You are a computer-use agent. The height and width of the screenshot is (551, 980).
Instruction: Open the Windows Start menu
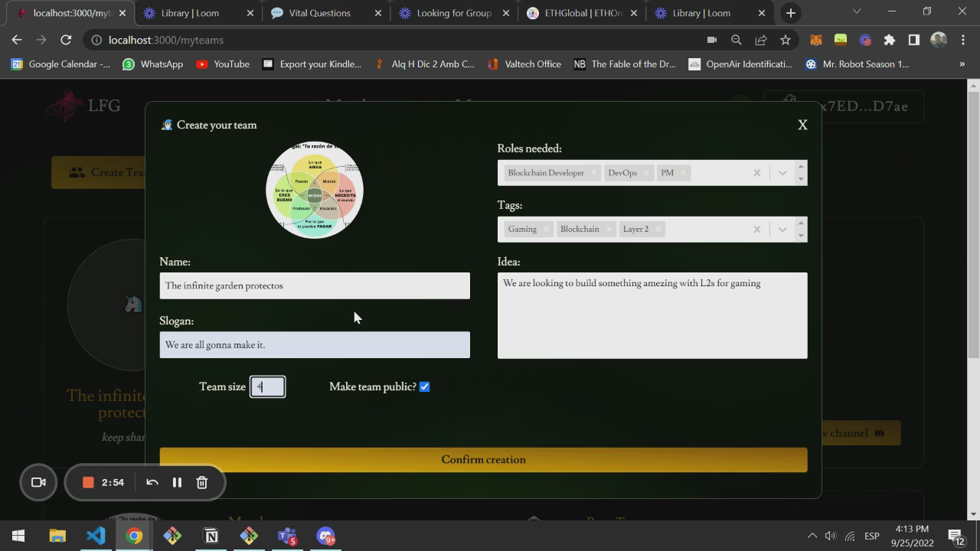point(18,536)
